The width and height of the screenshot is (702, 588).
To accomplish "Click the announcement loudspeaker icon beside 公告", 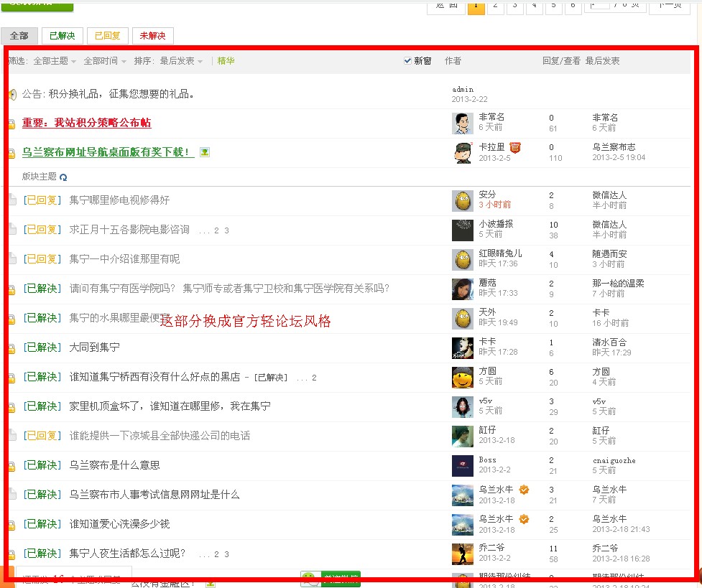I will pos(14,93).
